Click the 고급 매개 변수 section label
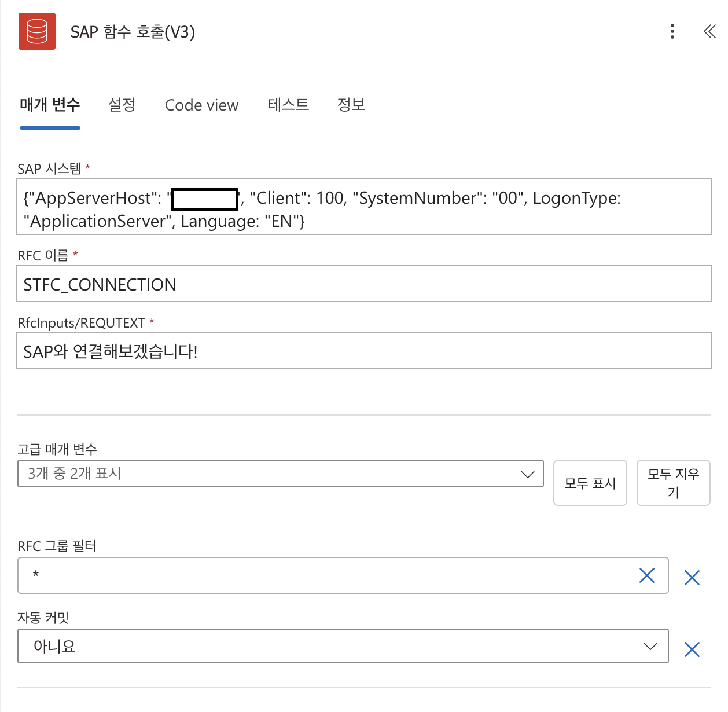This screenshot has width=728, height=712. (57, 449)
